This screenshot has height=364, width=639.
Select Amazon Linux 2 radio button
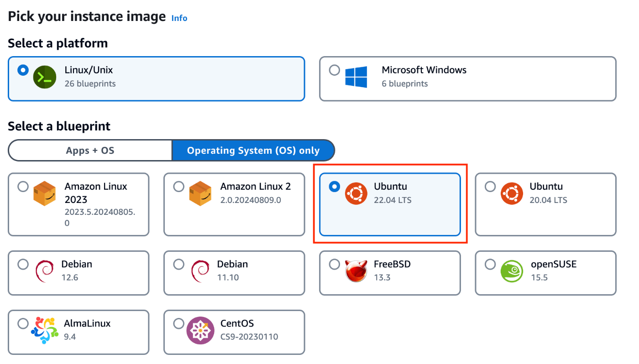[x=178, y=187]
